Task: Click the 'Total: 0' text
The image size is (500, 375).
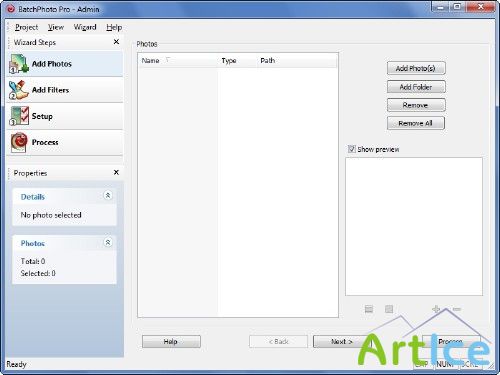Action: [x=33, y=261]
